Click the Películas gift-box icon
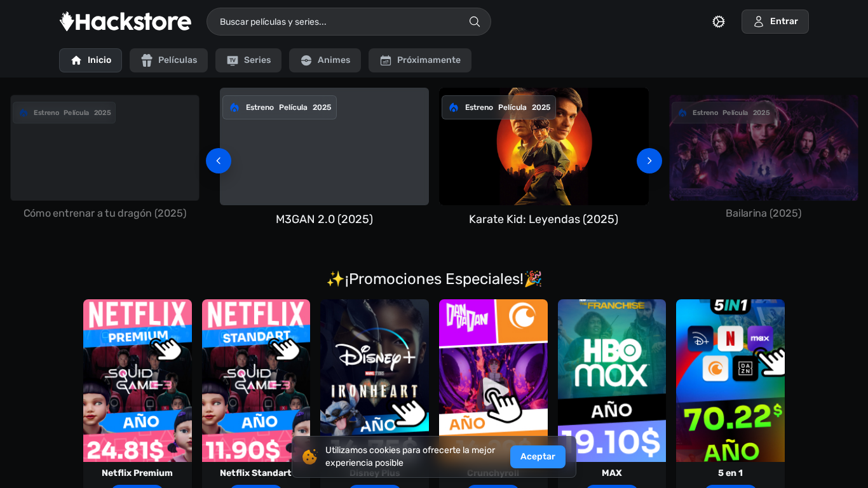 [x=147, y=60]
